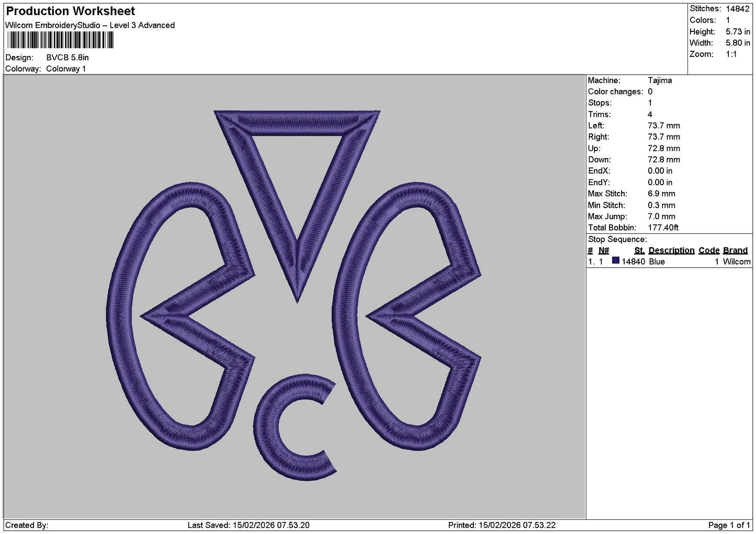756x534 pixels.
Task: Click the embroidered inverted triangle V shape
Action: tap(297, 206)
